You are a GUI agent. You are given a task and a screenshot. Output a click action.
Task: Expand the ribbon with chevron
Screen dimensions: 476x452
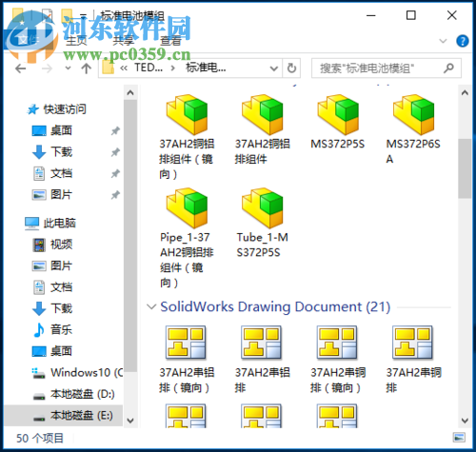click(x=443, y=41)
